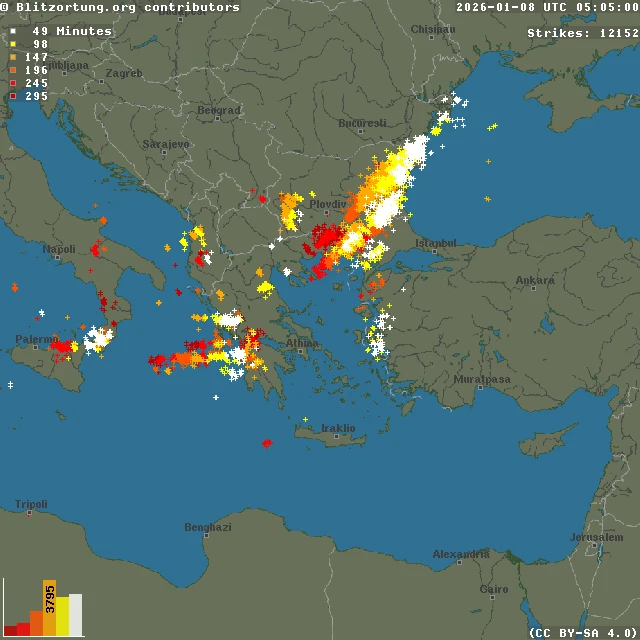Click the orange 196-minute legend swatch
The image size is (640, 640).
point(13,70)
